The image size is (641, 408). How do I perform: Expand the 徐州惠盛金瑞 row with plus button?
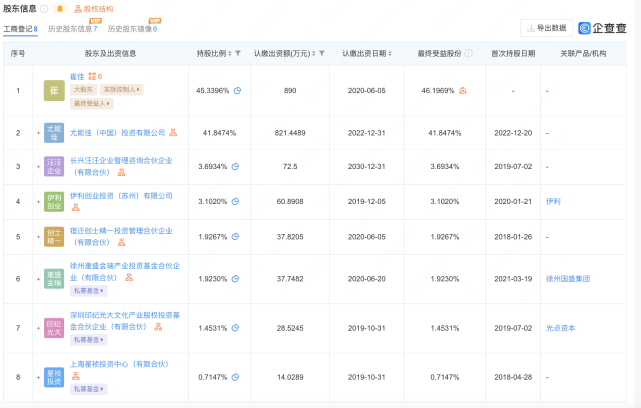coord(38,279)
